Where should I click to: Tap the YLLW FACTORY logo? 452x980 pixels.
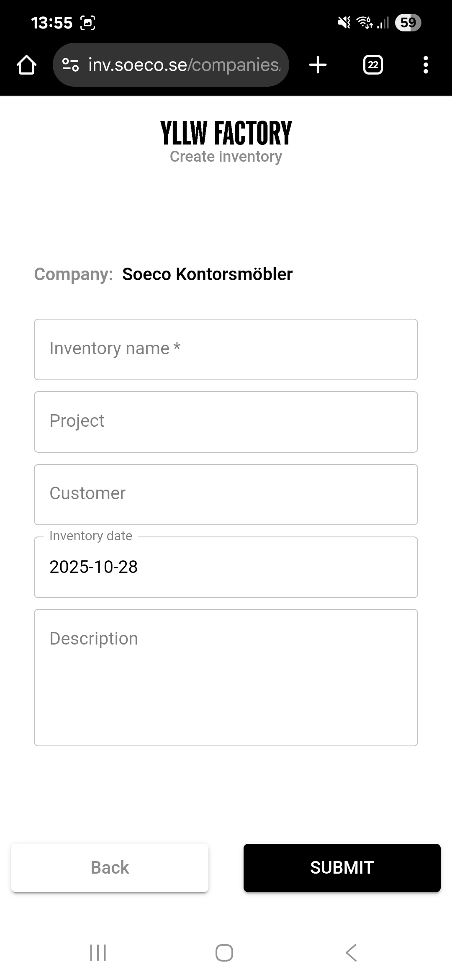tap(226, 133)
